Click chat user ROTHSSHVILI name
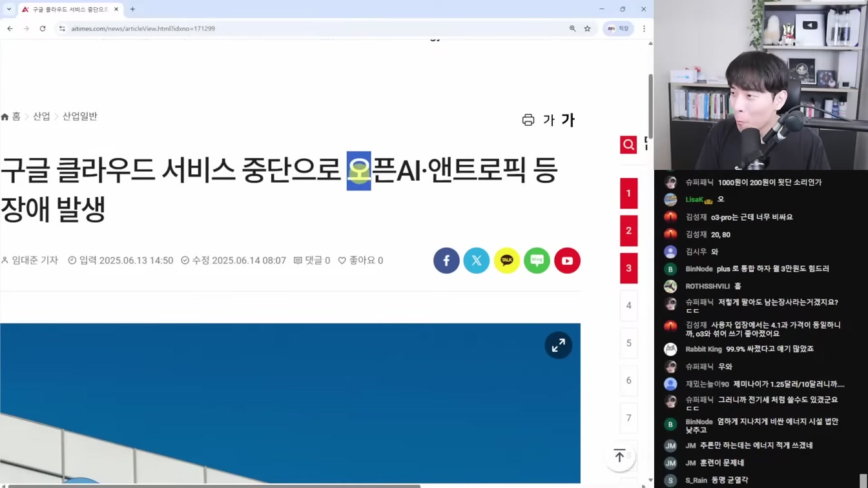 click(708, 286)
